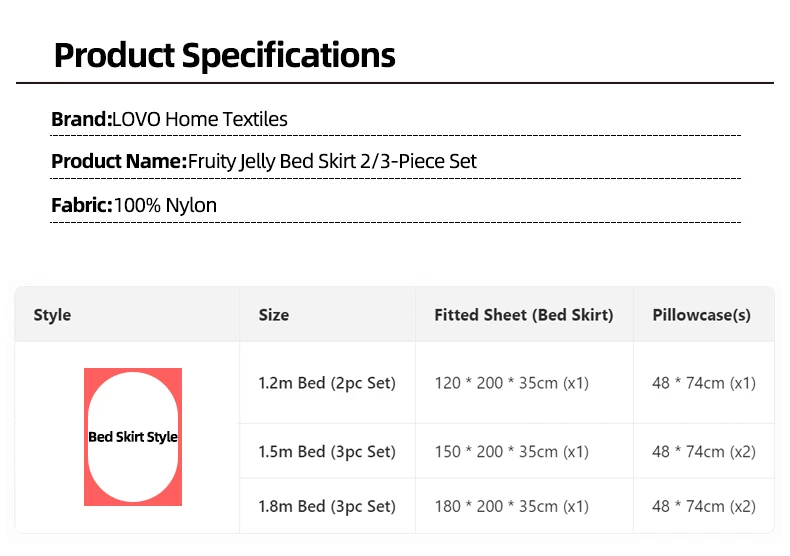Click the Fabric 100% Nylon line
The width and height of the screenshot is (790, 556).
coord(134,205)
